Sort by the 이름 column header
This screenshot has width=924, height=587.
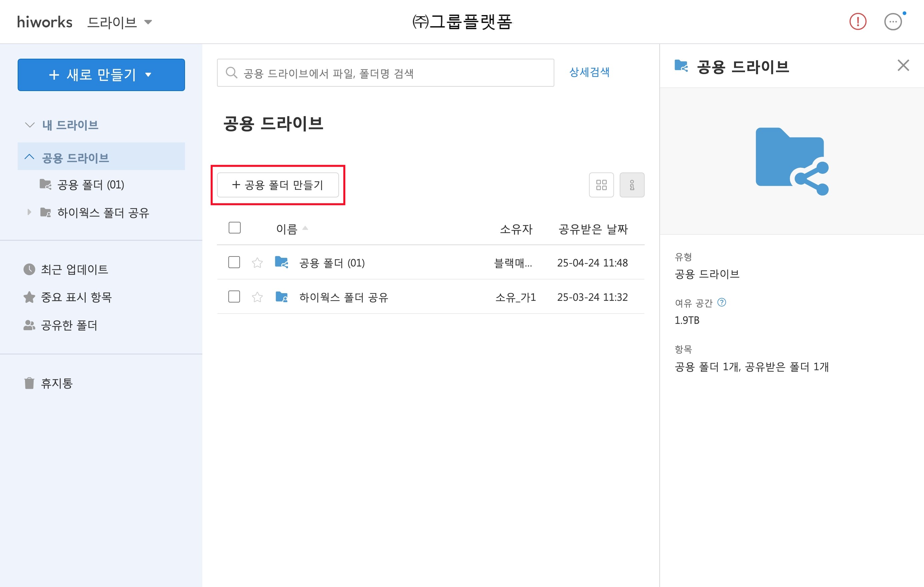coord(287,229)
